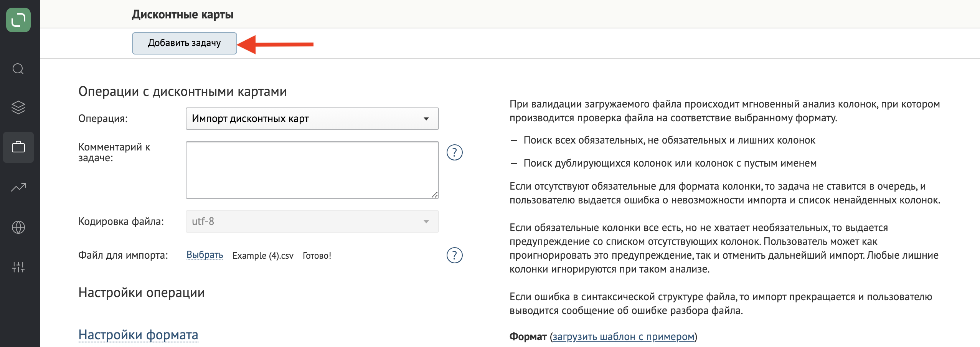The height and width of the screenshot is (347, 980).
Task: Open the trending chart sidebar icon
Action: [x=18, y=187]
